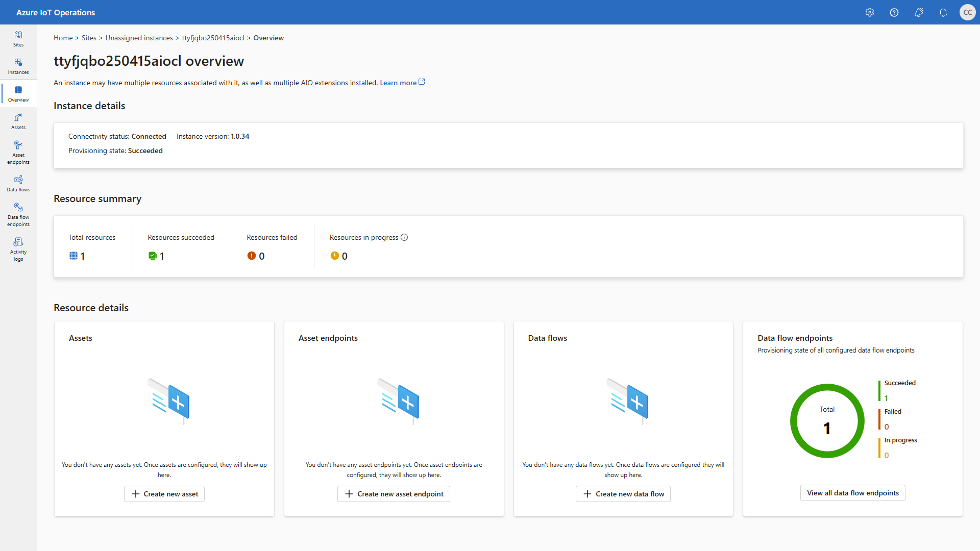Click View all data flow endpoints
980x551 pixels.
(x=853, y=493)
